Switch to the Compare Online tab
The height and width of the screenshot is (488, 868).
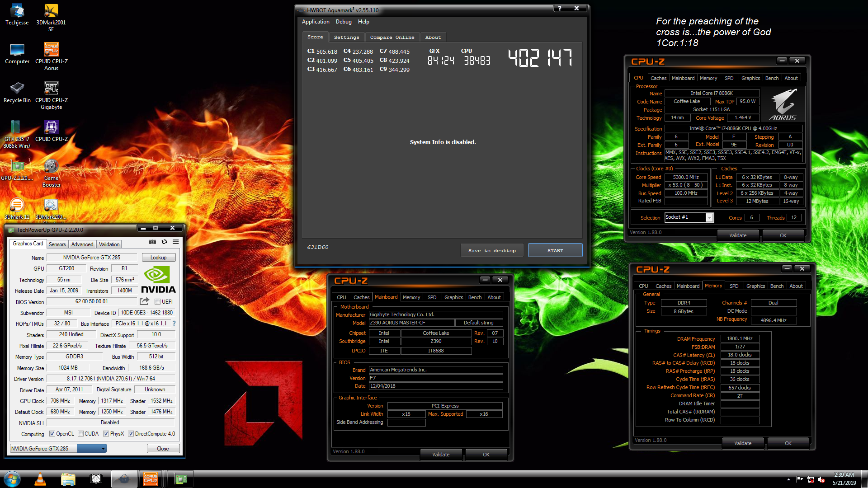click(x=392, y=38)
